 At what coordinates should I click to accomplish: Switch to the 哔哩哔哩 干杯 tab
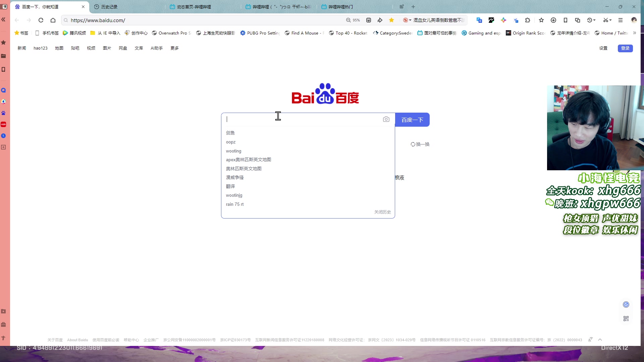coord(279,7)
